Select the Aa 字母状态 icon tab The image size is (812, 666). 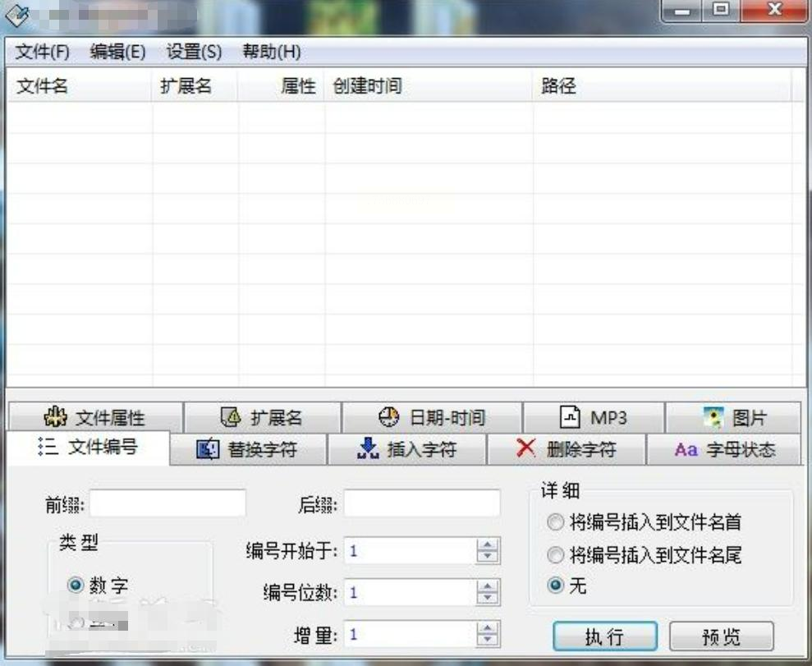point(686,449)
